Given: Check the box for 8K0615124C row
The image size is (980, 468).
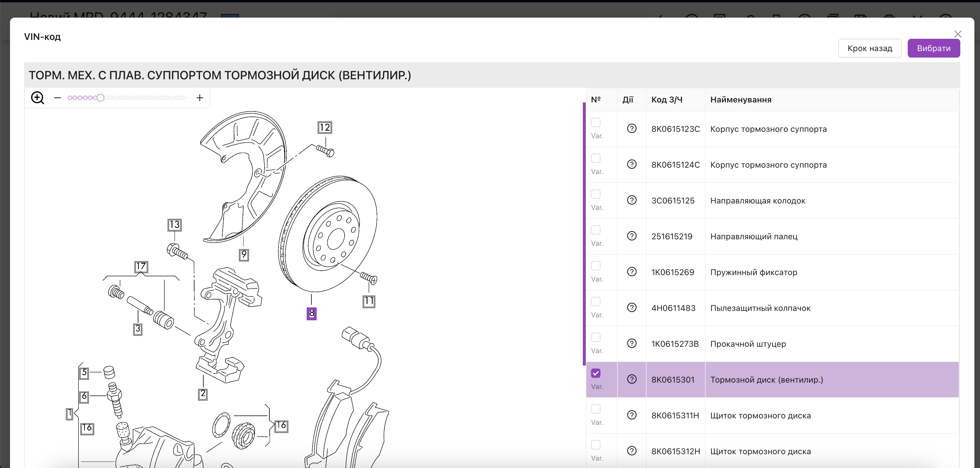Looking at the screenshot, I should [596, 158].
